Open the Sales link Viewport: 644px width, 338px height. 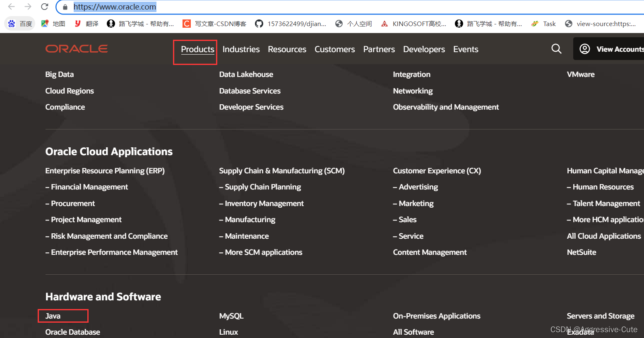tap(405, 220)
